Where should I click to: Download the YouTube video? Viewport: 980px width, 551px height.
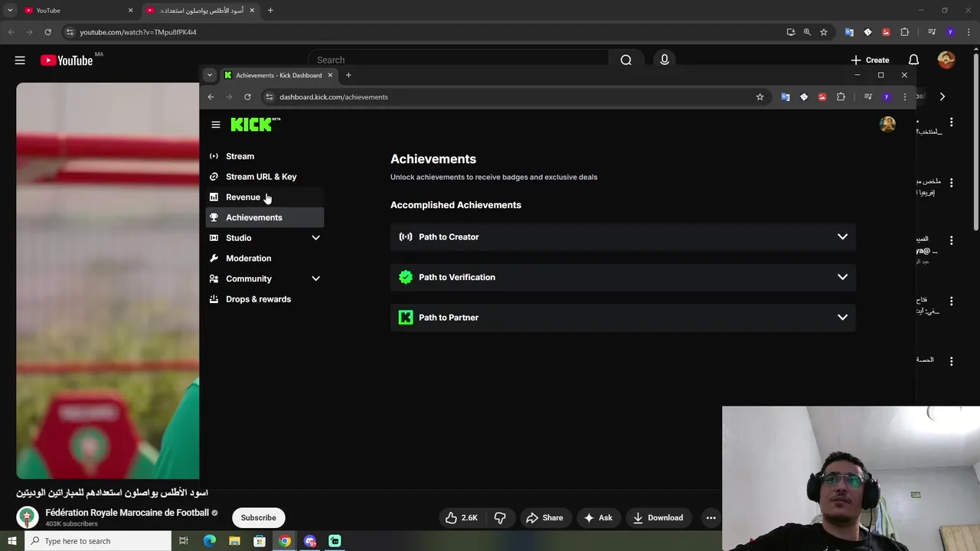tap(658, 518)
